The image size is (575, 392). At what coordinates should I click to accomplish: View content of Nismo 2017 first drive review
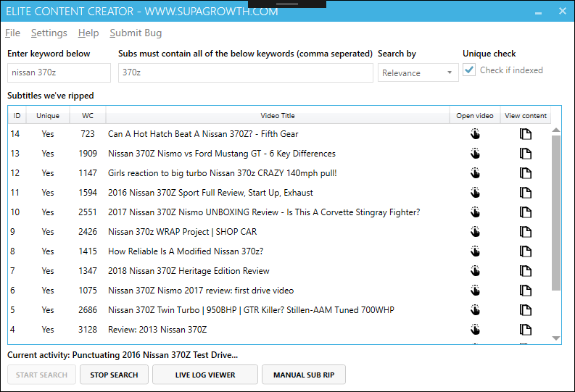click(x=526, y=291)
